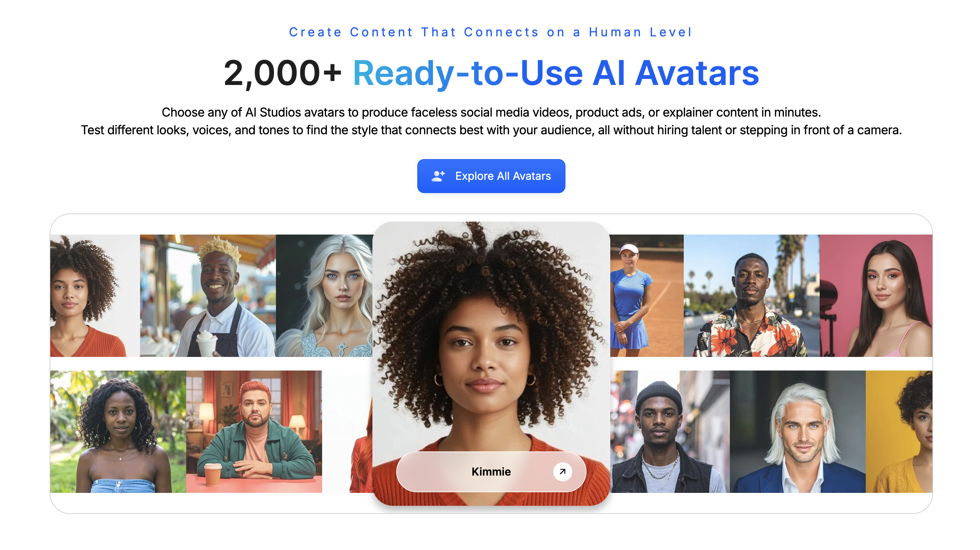
Task: Select the woman in denim top outdoors
Action: pos(118,432)
